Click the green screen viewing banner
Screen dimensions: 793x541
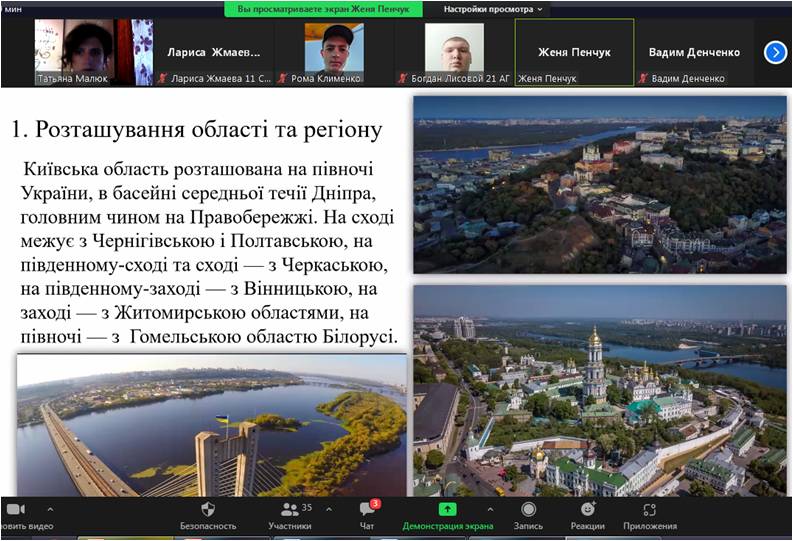[323, 9]
